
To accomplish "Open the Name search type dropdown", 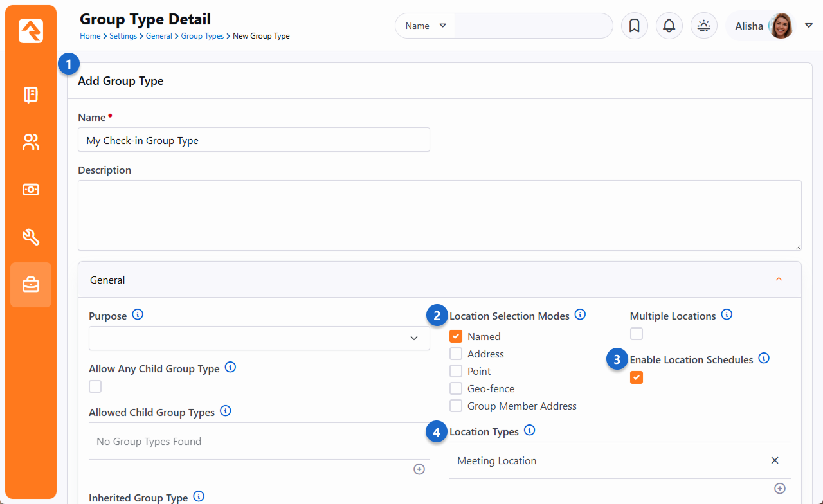I will 424,26.
